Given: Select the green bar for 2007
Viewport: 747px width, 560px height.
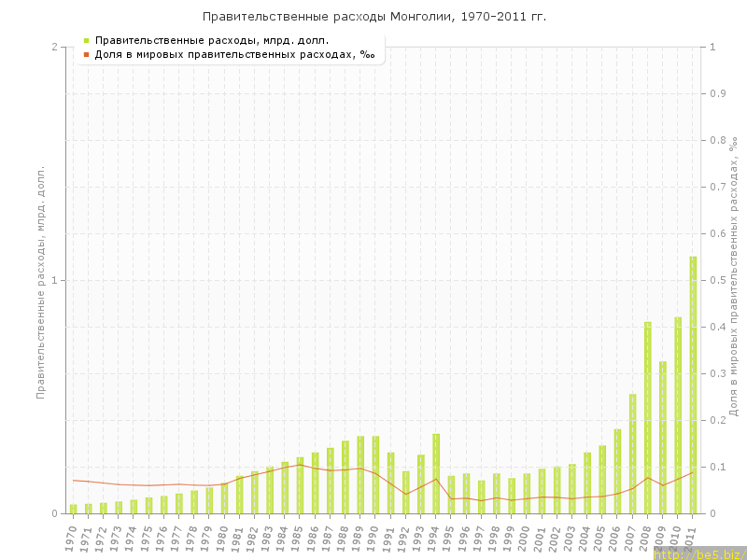Looking at the screenshot, I should [632, 454].
